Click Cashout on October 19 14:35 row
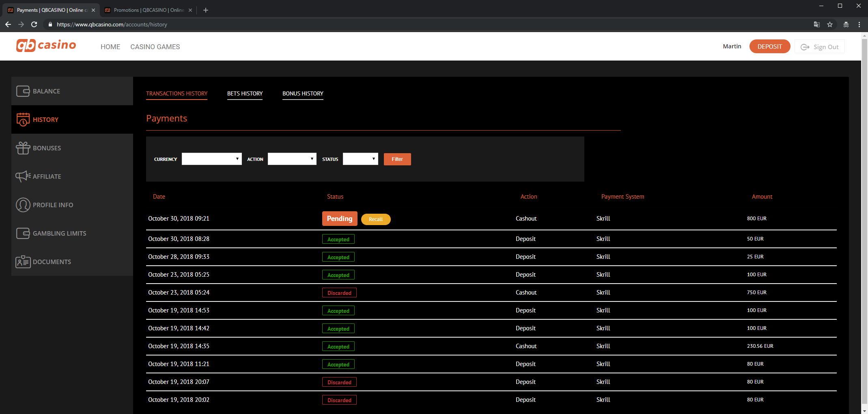Viewport: 868px width, 414px height. pos(526,346)
